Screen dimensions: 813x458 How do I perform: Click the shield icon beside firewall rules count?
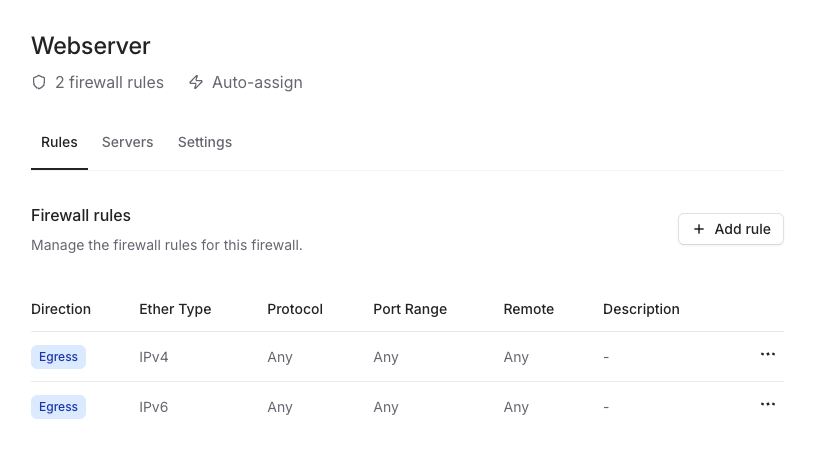click(39, 82)
